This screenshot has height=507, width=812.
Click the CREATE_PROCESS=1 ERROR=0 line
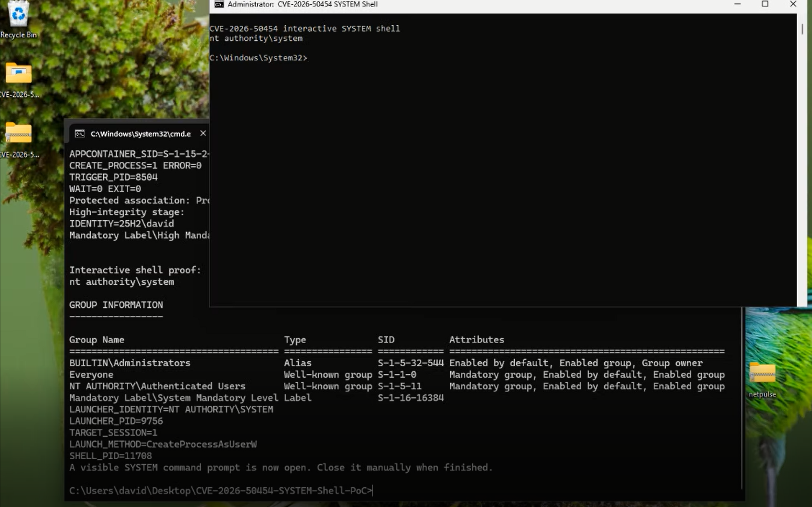pos(135,166)
